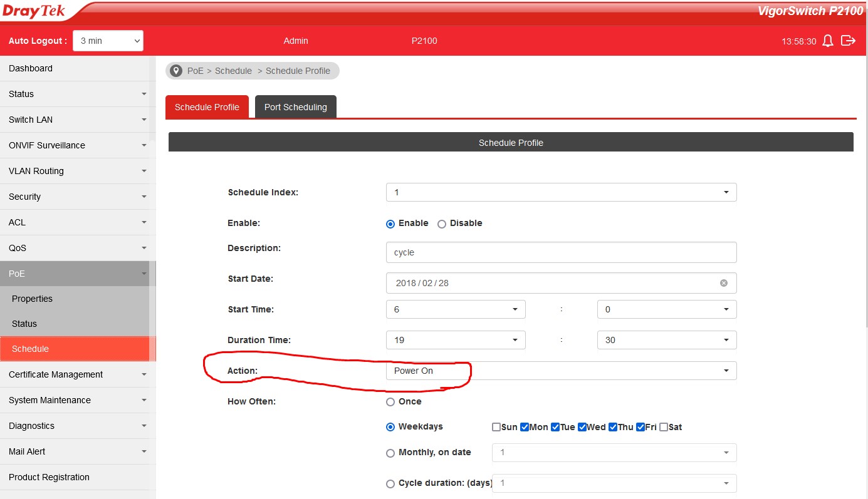
Task: Open PoE Properties submenu item
Action: point(33,299)
